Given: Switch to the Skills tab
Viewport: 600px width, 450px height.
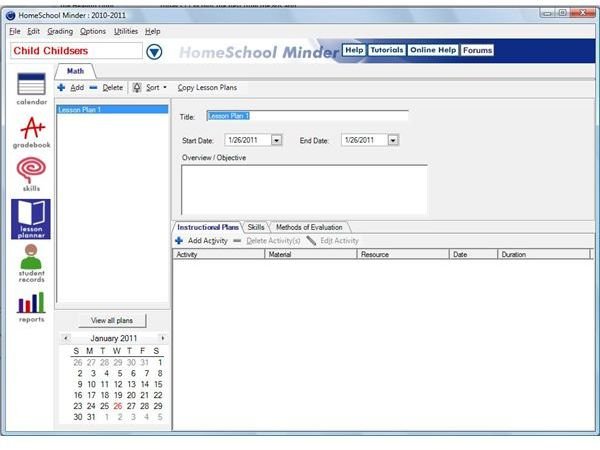Looking at the screenshot, I should pos(256,227).
